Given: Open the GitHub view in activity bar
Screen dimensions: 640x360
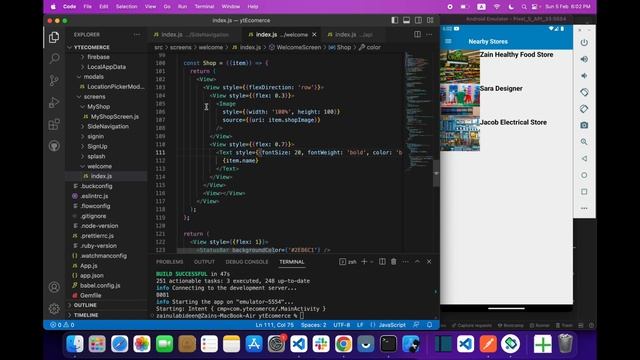Looking at the screenshot, I should click(x=54, y=146).
